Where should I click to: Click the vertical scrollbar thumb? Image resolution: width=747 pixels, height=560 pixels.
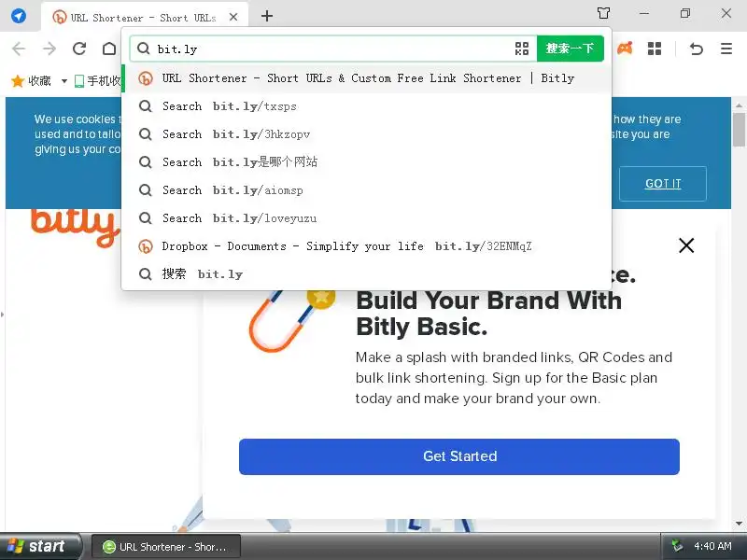739,130
